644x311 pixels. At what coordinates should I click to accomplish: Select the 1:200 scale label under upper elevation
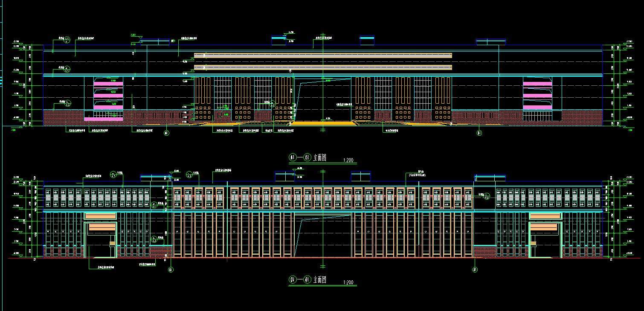348,161
